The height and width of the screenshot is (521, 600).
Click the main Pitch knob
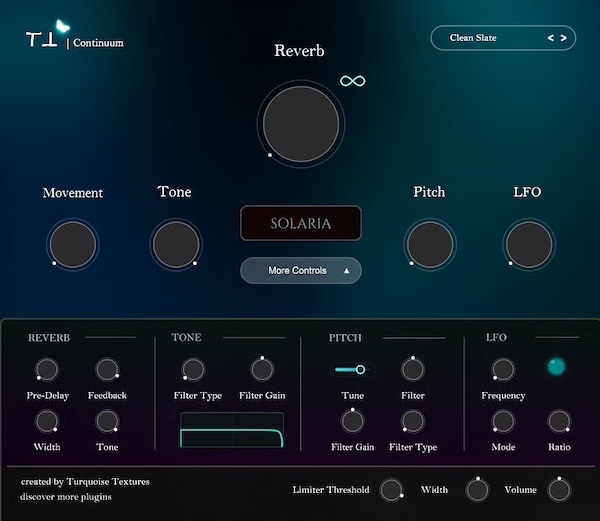[430, 245]
